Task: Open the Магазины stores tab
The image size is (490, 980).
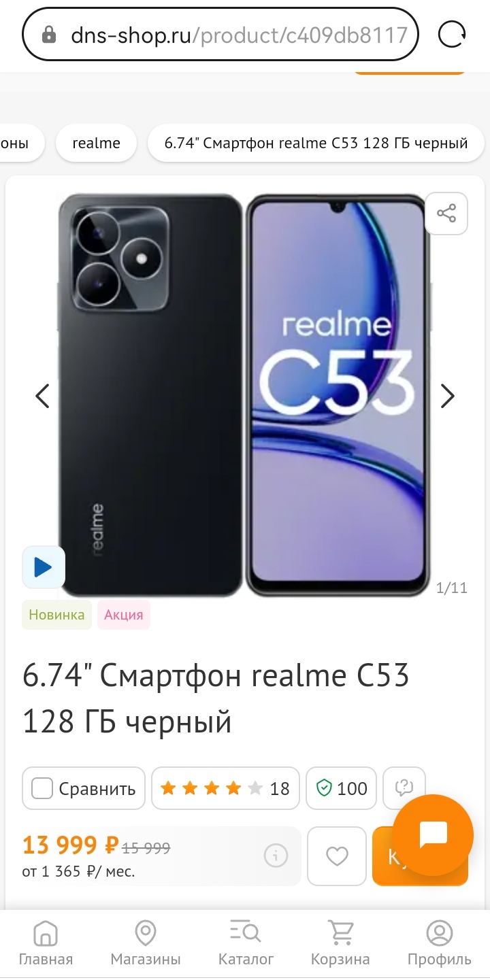Action: tap(146, 944)
